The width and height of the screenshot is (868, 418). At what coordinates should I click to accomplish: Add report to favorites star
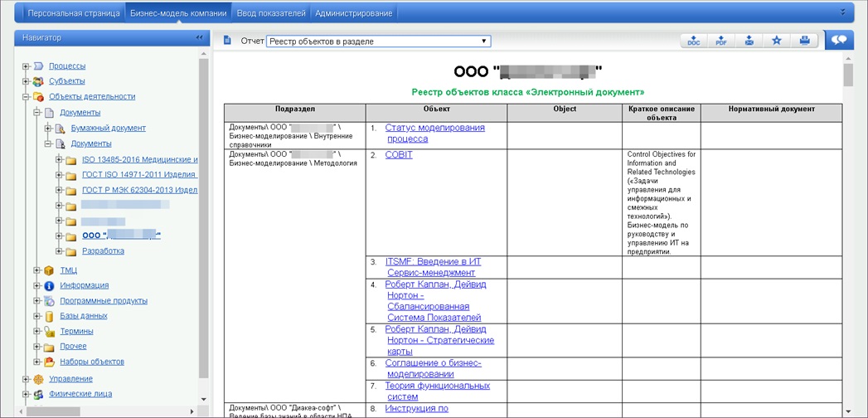tap(776, 41)
